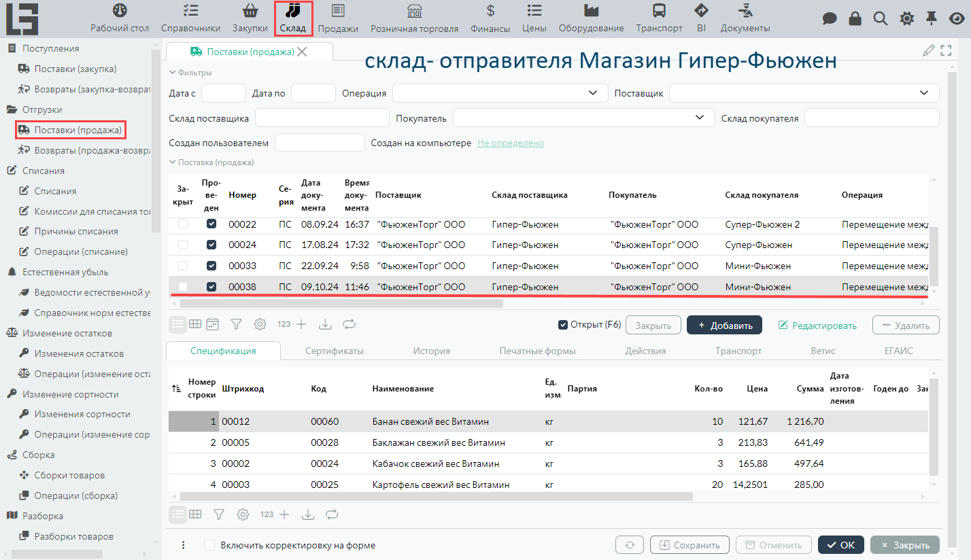Open the chat messages icon in top bar
The image size is (971, 560).
tap(830, 18)
